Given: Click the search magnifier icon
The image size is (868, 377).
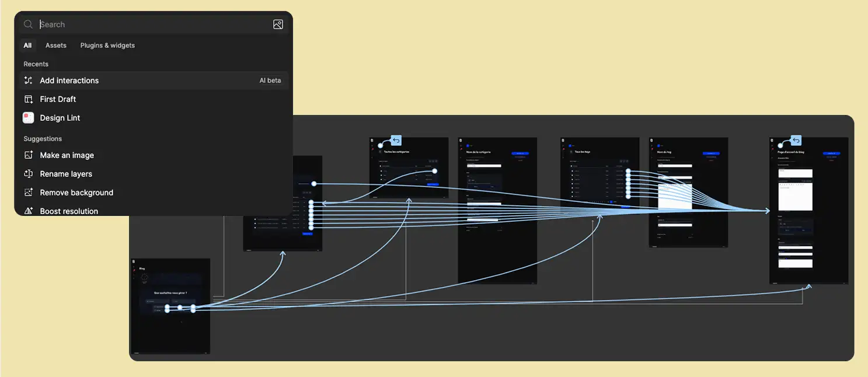Looking at the screenshot, I should coord(28,25).
